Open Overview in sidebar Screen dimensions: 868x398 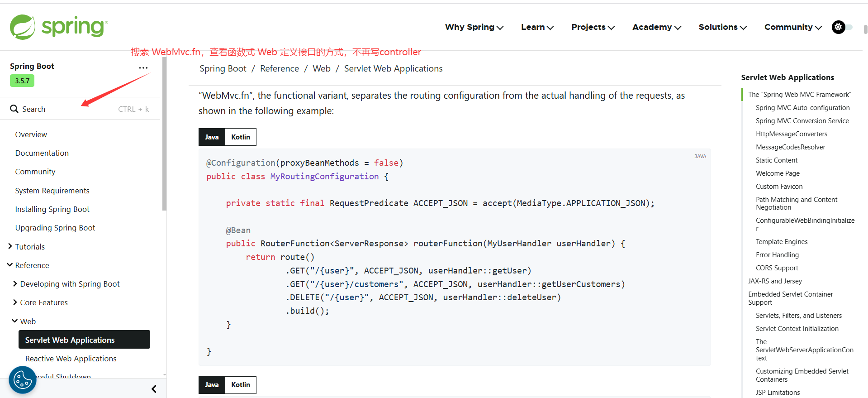click(x=31, y=134)
